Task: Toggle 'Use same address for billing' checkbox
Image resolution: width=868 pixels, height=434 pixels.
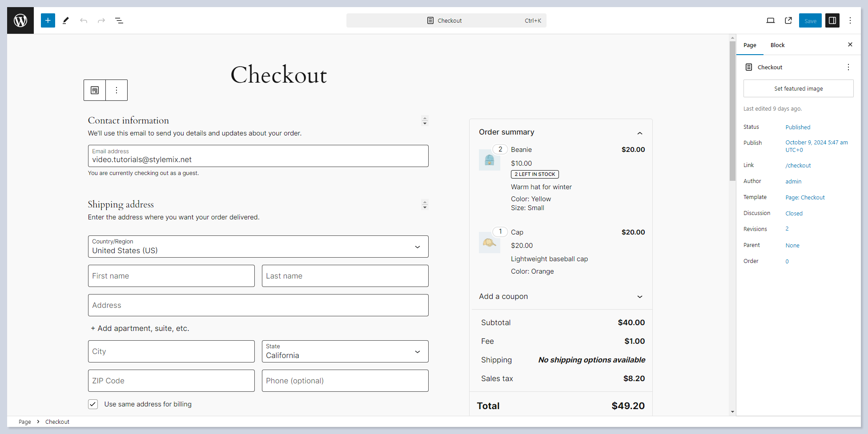Action: 93,404
